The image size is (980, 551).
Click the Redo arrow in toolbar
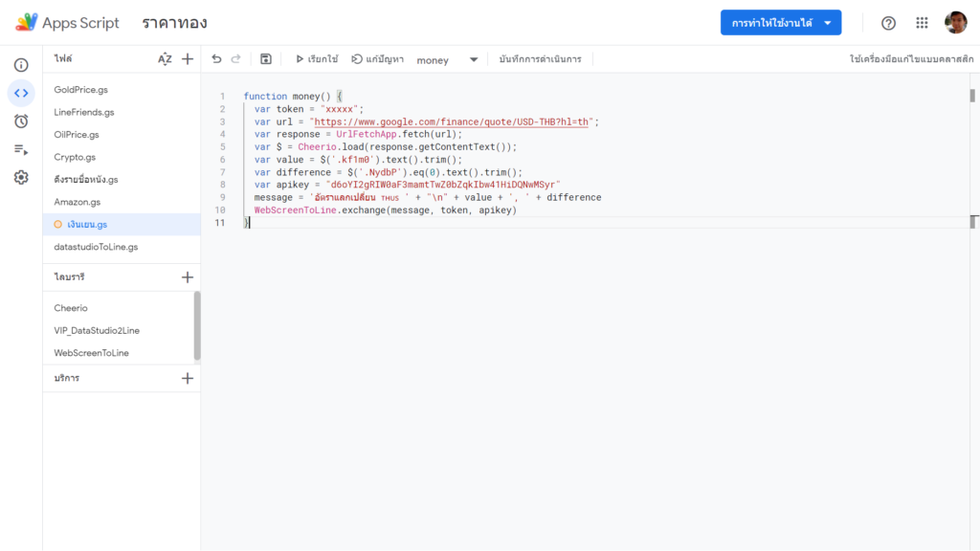235,58
